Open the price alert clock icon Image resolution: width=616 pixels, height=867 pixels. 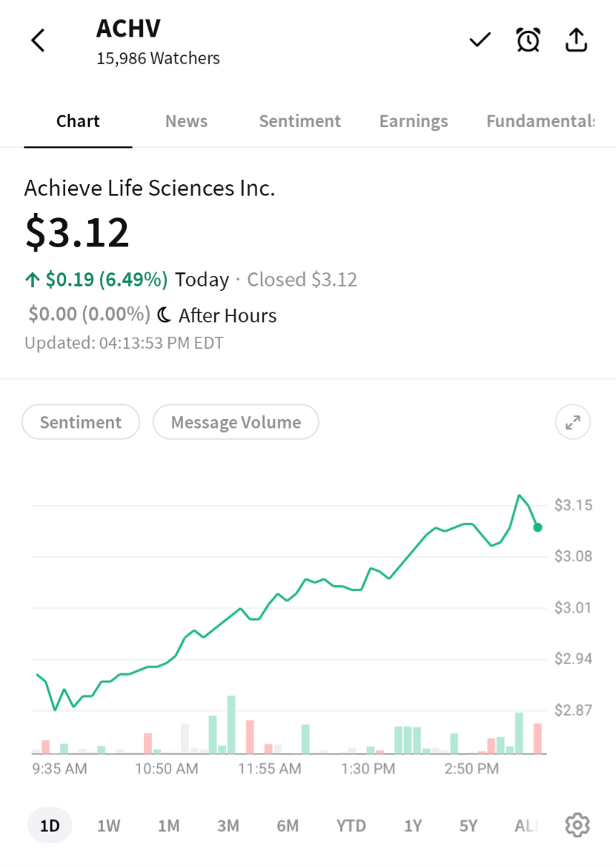[528, 41]
